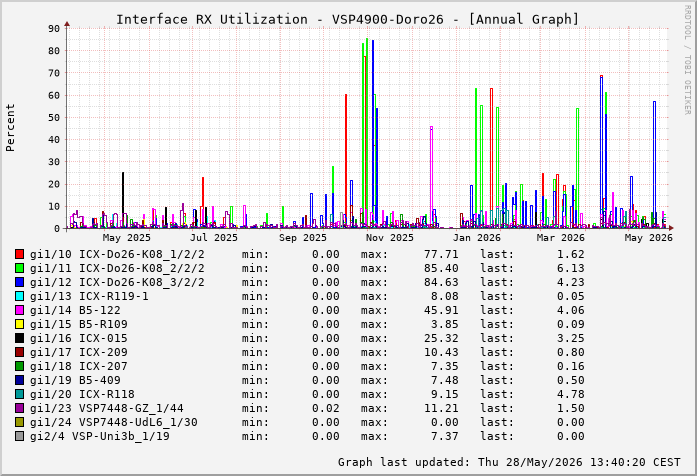697x476 pixels.
Task: Click the magenta gi1/14 legend swatch
Action: coord(19,310)
